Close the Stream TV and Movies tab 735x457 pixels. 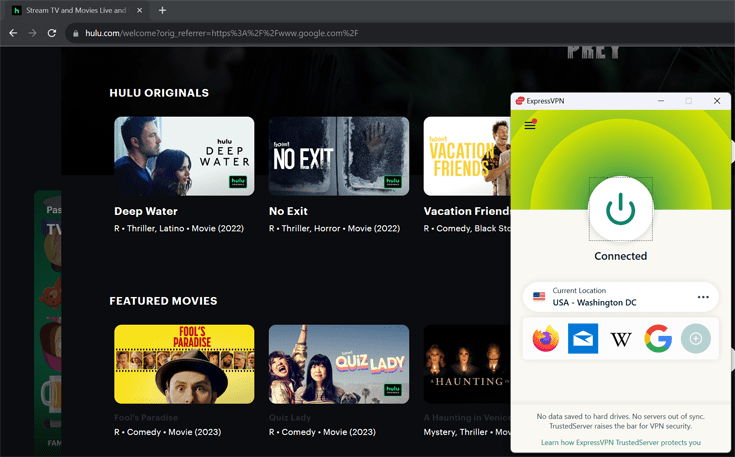point(139,10)
